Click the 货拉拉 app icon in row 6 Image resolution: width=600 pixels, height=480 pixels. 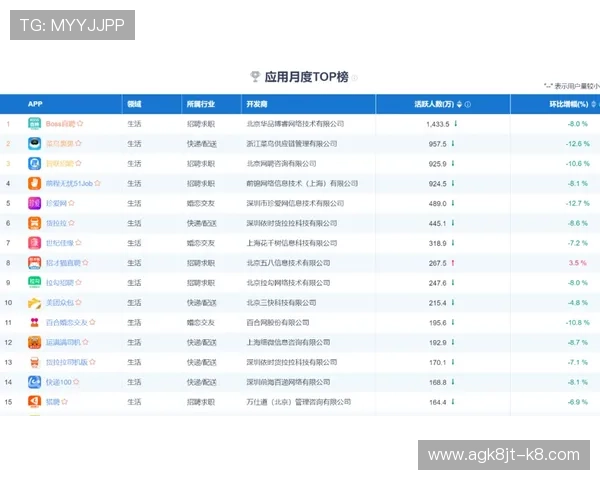pyautogui.click(x=34, y=223)
